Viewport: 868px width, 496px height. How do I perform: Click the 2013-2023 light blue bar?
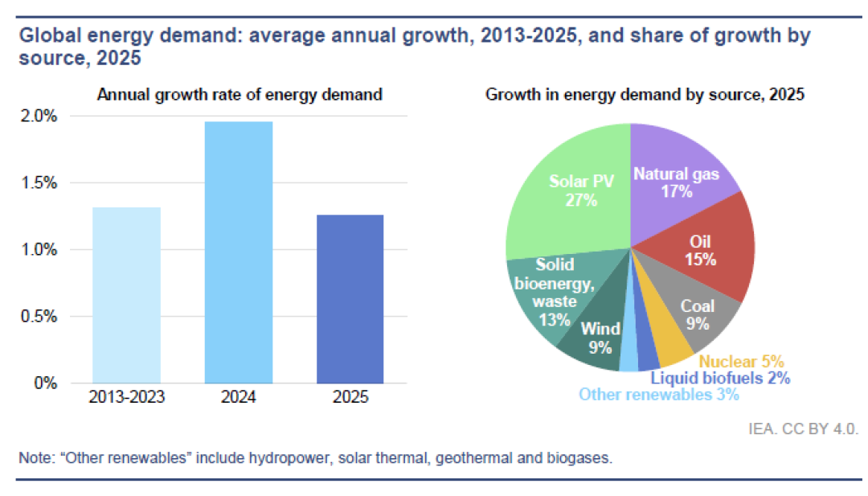point(127,295)
